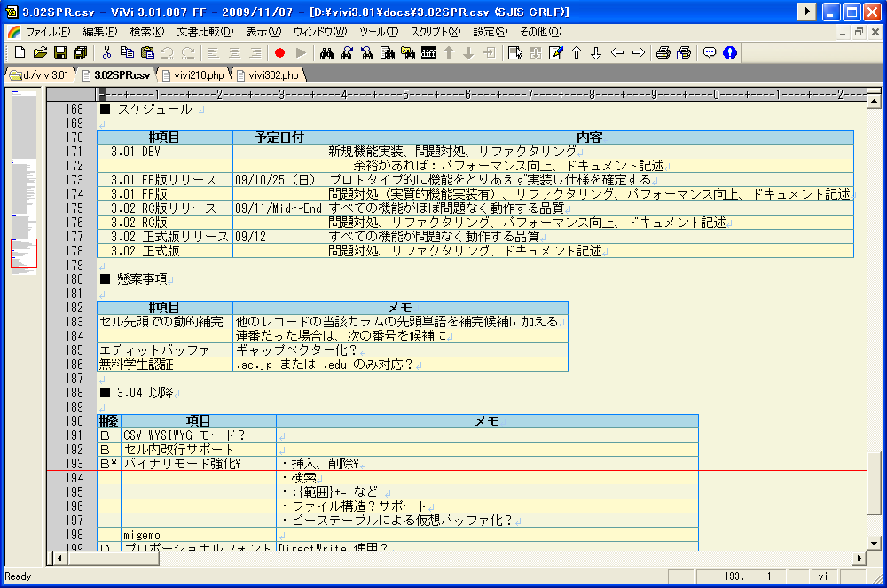Select the 3.02SPR.csv tab
Viewport: 887px width, 588px height.
pos(116,74)
